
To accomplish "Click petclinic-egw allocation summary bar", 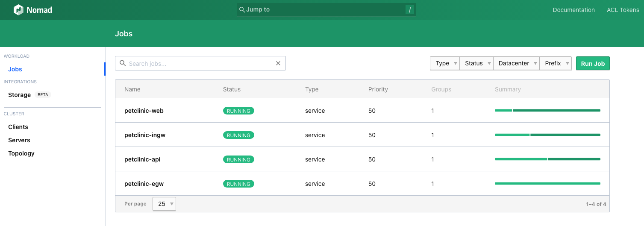I will 547,184.
